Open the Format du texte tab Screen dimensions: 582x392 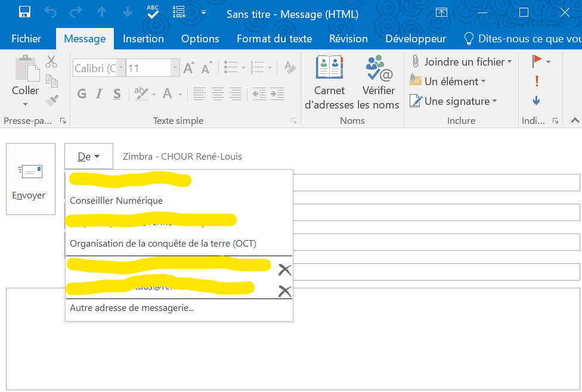point(274,39)
